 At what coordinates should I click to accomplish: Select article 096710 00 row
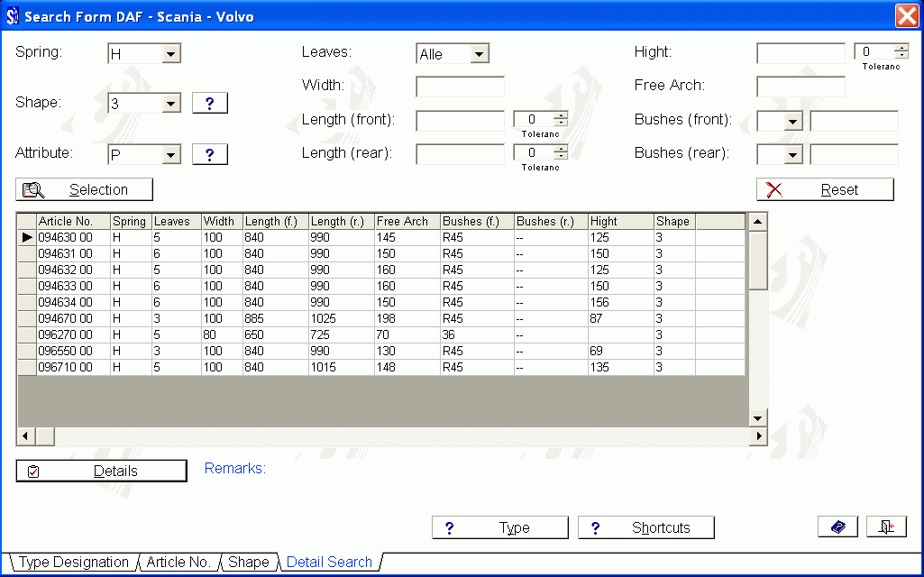pos(381,367)
